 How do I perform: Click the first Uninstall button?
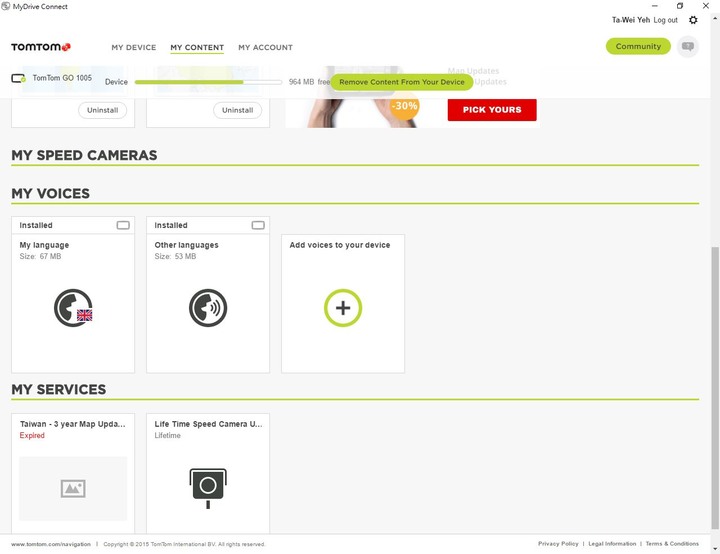(102, 110)
